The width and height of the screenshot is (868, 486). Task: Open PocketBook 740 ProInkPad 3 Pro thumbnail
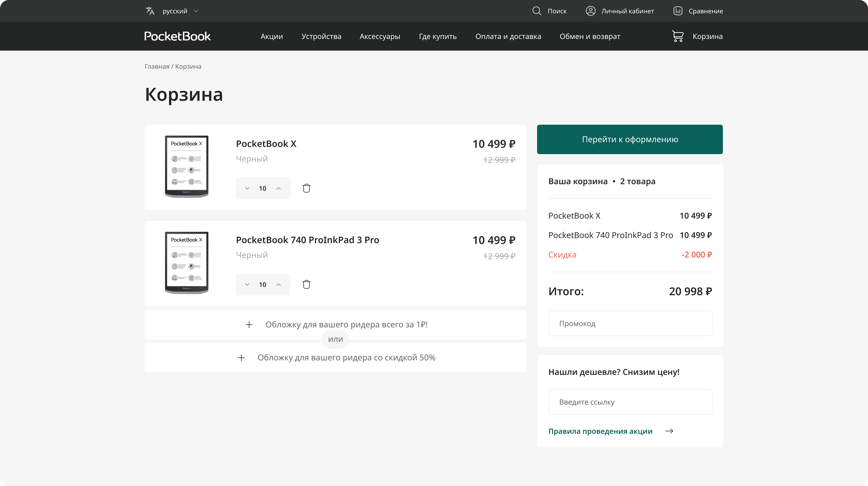[187, 263]
